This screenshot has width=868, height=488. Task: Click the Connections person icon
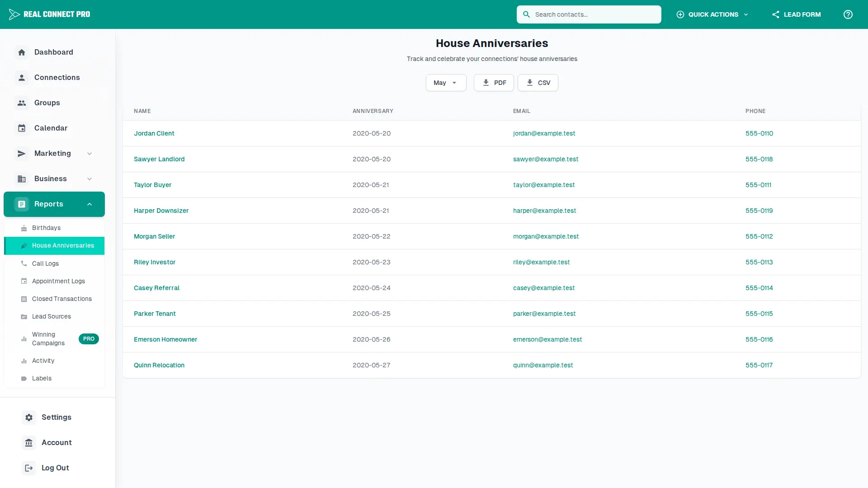(x=22, y=78)
